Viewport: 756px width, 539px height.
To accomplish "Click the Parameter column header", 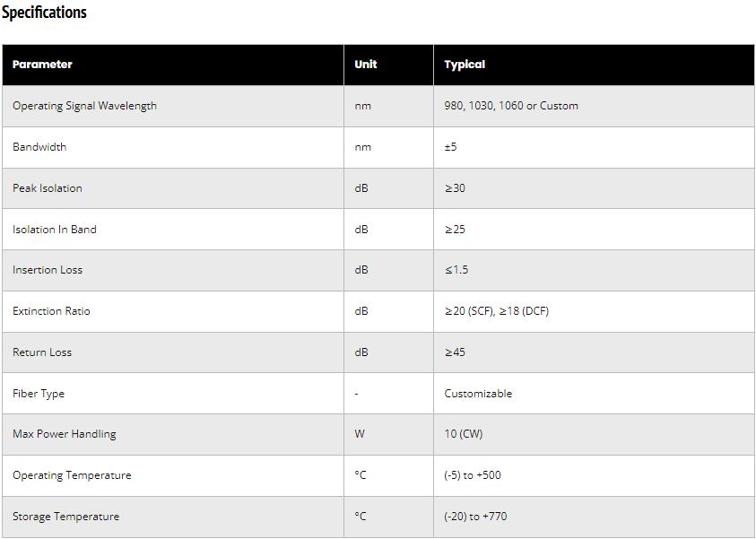I will (x=42, y=65).
